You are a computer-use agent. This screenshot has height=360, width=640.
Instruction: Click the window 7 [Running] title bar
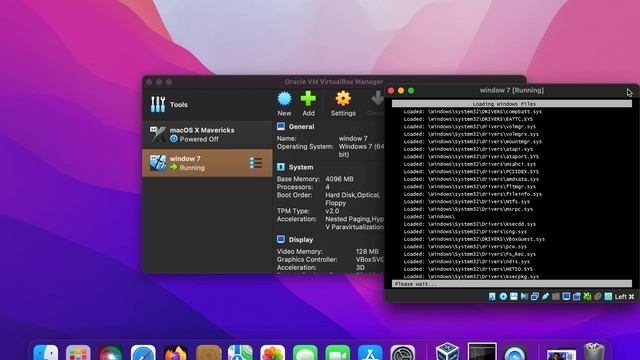pos(512,90)
